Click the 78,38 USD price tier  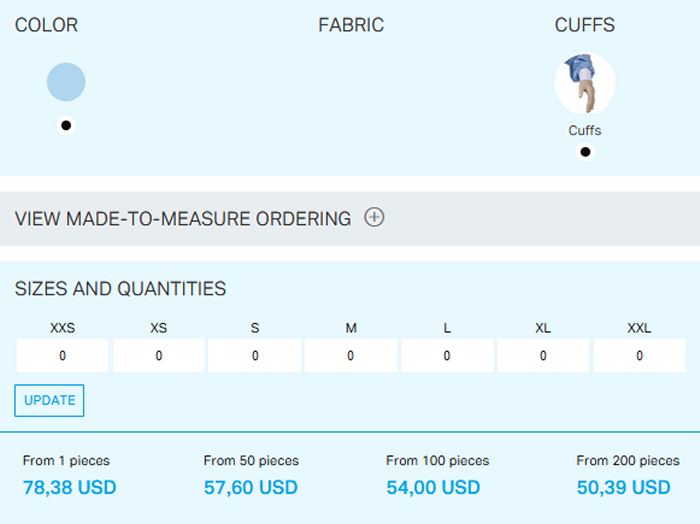pos(69,488)
